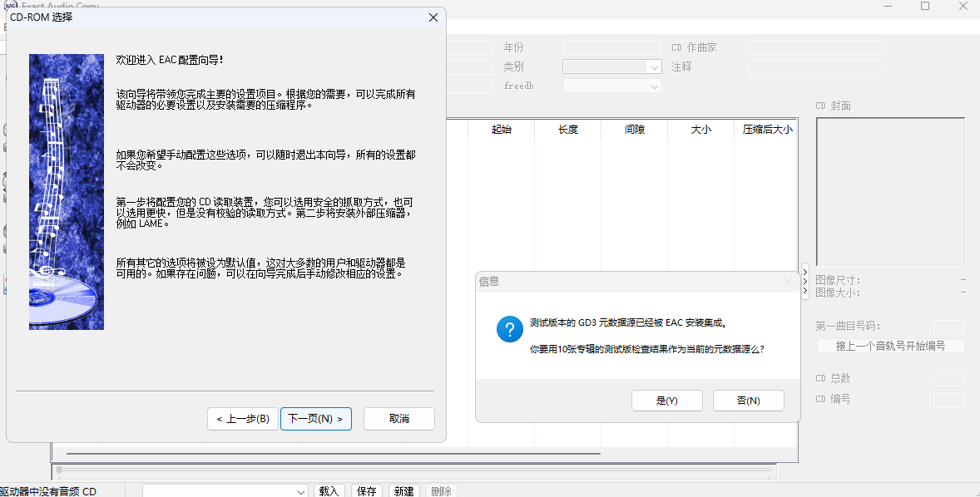Click the CD 封面 cover art box
Image resolution: width=980 pixels, height=497 pixels.
[x=891, y=192]
